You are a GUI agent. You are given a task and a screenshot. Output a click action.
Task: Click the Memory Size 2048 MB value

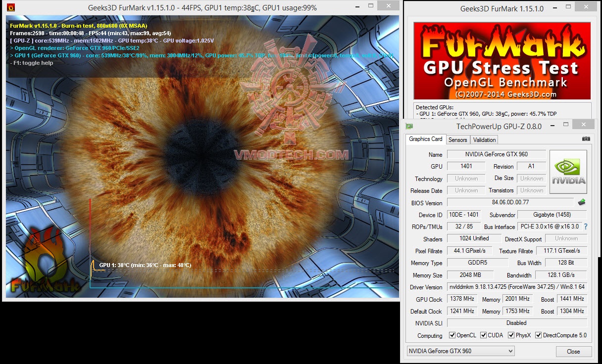point(470,275)
